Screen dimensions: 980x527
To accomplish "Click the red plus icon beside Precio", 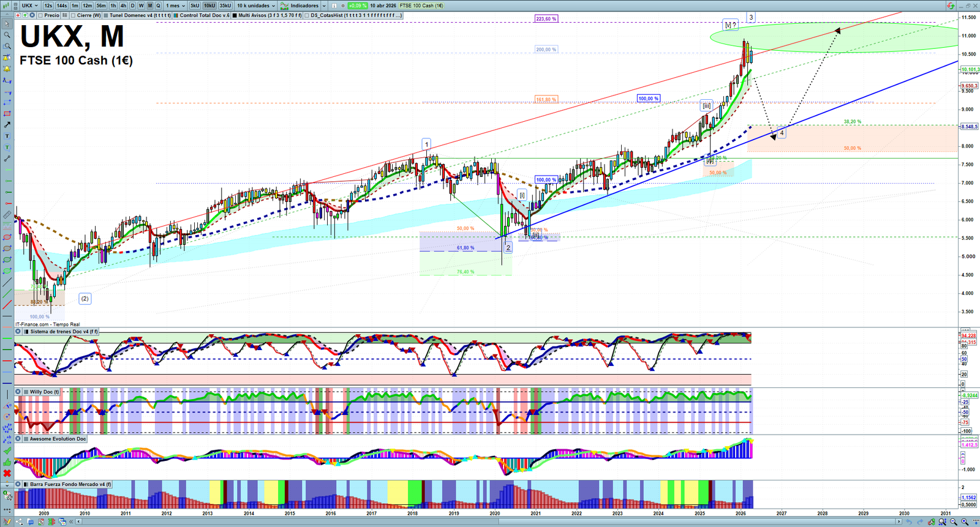I will [18, 15].
